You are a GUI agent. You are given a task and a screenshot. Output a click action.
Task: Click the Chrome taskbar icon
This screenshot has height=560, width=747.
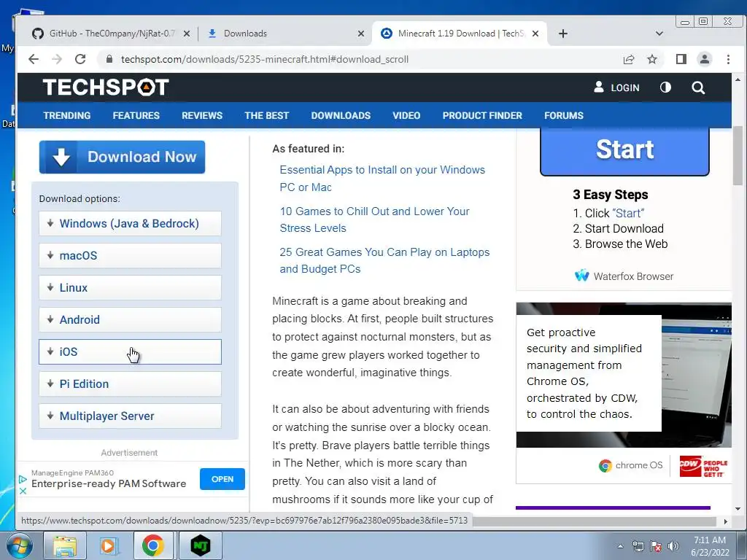tap(153, 545)
